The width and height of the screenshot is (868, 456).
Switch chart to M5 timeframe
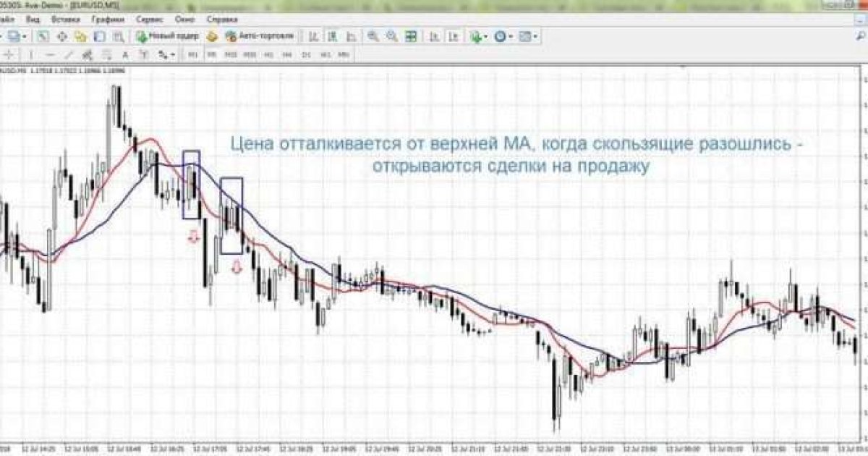(x=211, y=55)
